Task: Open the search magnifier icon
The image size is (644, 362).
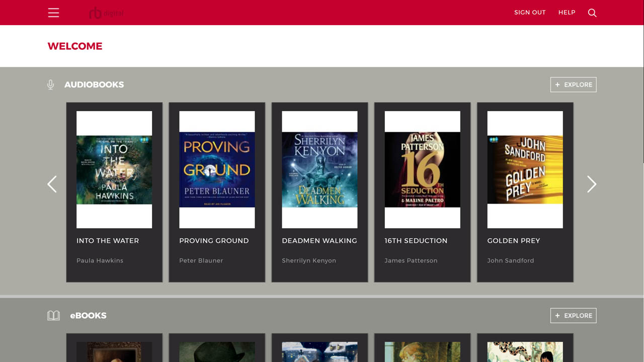Action: [592, 13]
